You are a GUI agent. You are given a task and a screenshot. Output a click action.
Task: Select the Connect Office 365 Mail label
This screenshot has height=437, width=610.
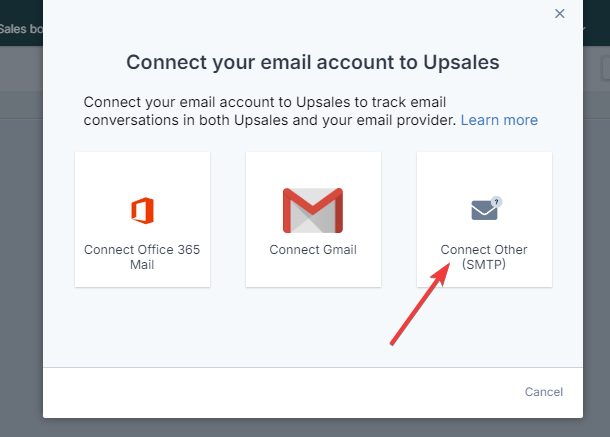pyautogui.click(x=142, y=257)
